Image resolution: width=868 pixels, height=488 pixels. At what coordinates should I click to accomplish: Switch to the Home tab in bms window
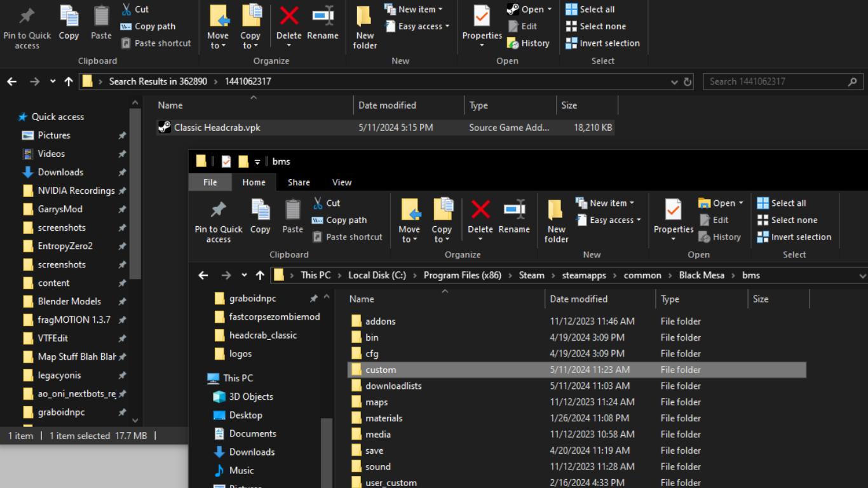tap(254, 182)
